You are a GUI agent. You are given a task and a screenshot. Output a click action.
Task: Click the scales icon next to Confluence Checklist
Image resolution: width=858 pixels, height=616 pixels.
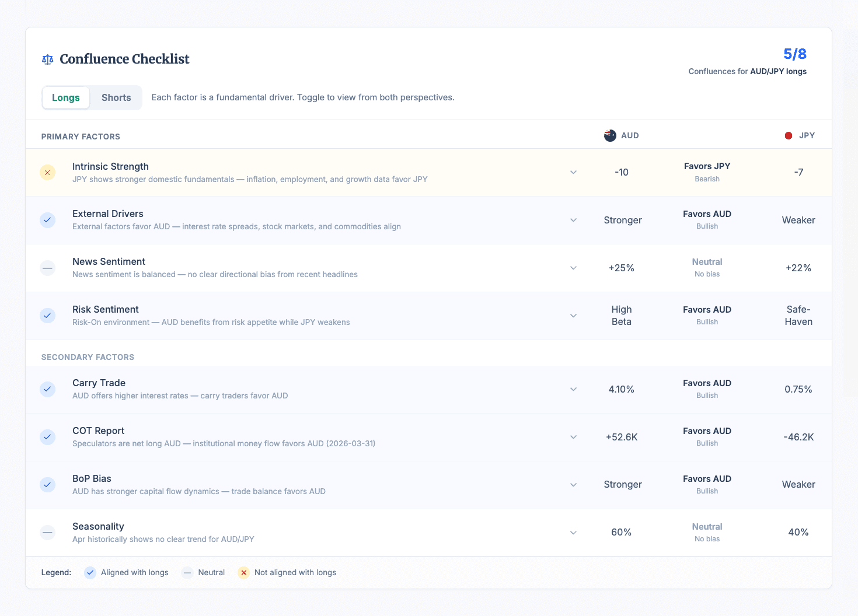[x=47, y=59]
